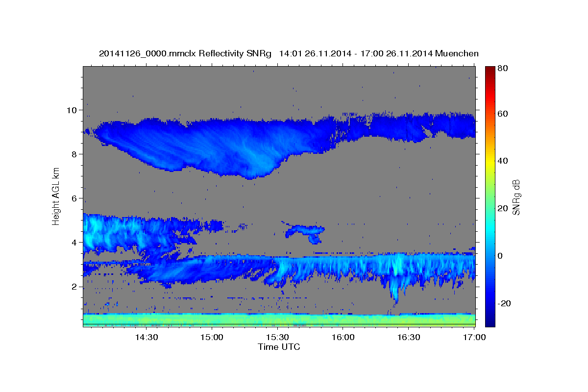
Task: Click the 16:00 time tick label
Action: pyautogui.click(x=343, y=338)
